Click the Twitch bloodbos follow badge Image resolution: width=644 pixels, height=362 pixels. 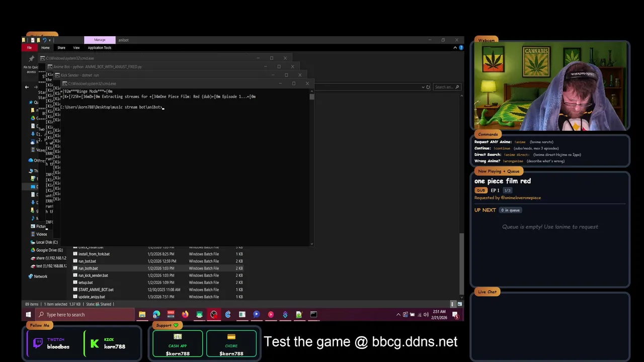coord(52,343)
